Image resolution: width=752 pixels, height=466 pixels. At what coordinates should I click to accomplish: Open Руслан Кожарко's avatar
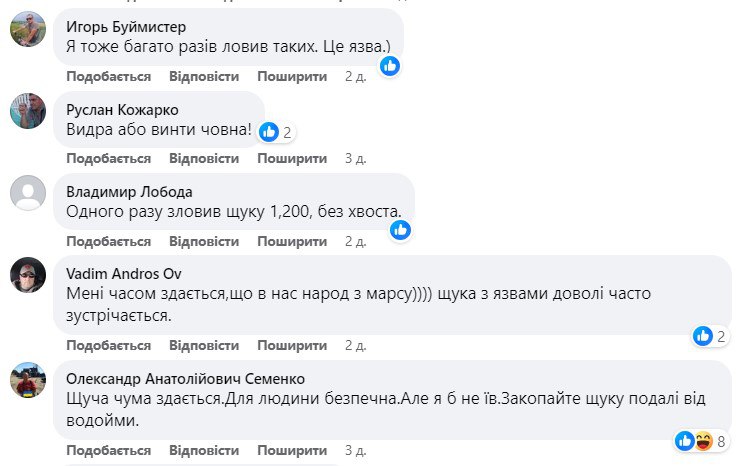pos(28,111)
